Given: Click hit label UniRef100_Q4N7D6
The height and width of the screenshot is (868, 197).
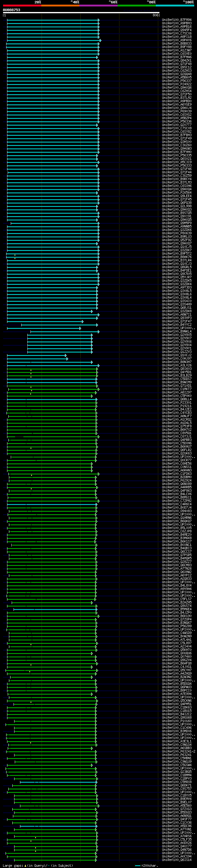Looking at the screenshot, I should [177, 850].
